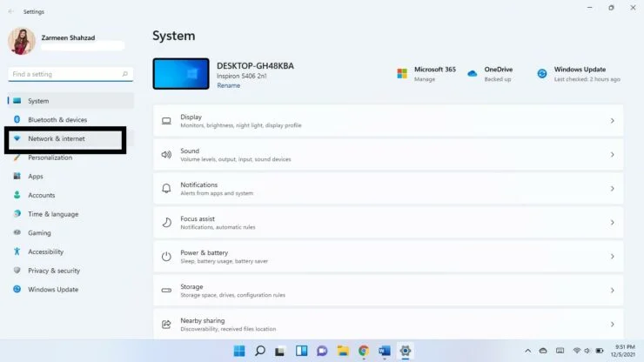Open the Windows Start button on taskbar

click(238, 352)
